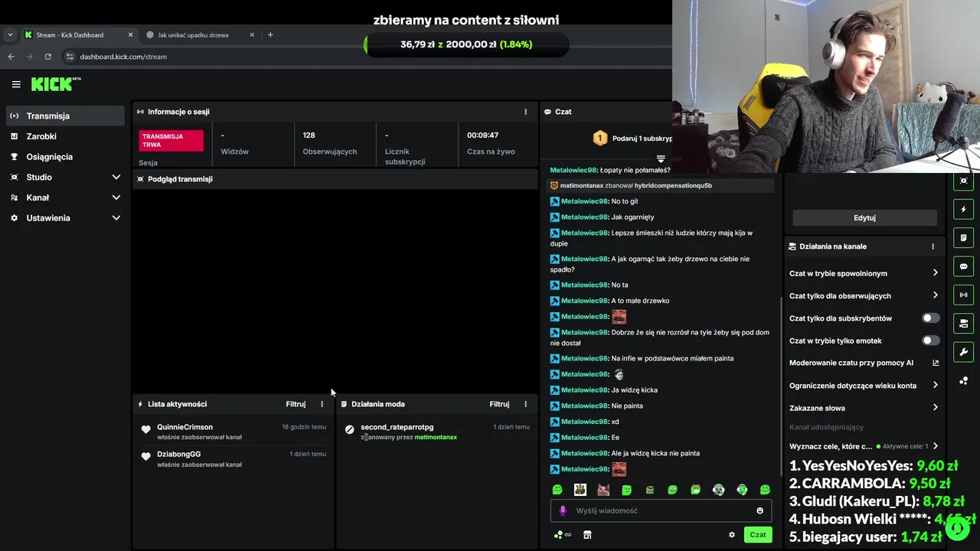Open the Działania na kanale three-dot menu
Image resolution: width=980 pixels, height=551 pixels.
[x=933, y=246]
